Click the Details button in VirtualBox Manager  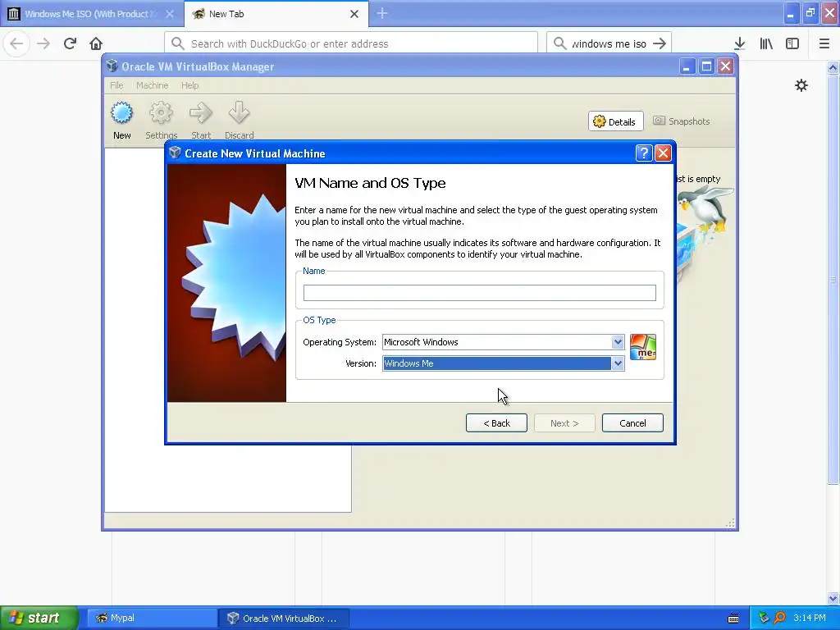tap(615, 121)
